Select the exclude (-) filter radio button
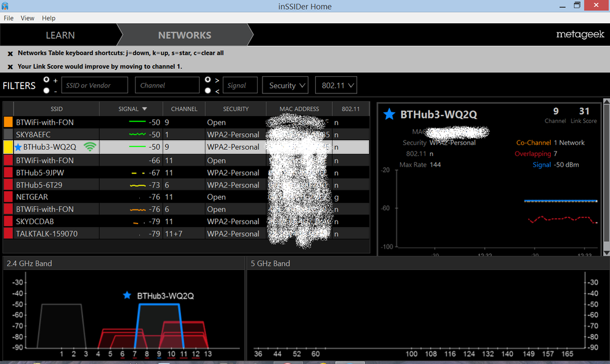 pos(46,90)
